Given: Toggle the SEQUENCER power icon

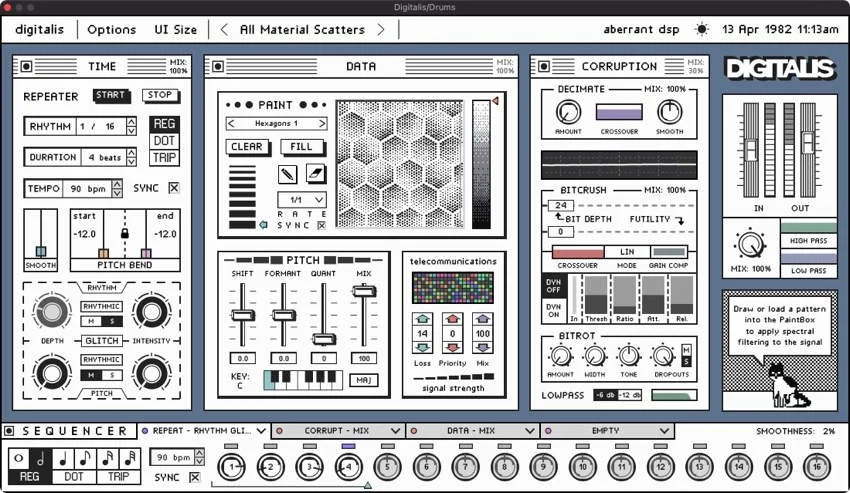Looking at the screenshot, I should 9,431.
